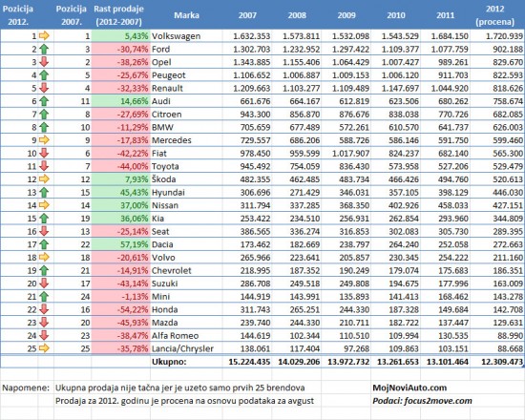
Task: Select the yellow arrow in Škoda's row
Action: point(44,179)
